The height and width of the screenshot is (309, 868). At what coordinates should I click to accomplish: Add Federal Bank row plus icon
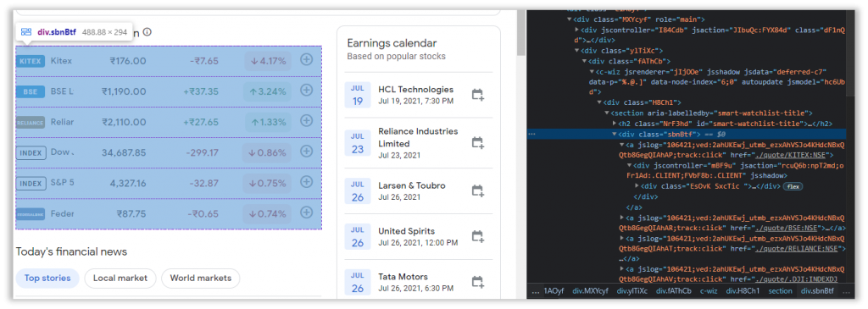click(306, 212)
